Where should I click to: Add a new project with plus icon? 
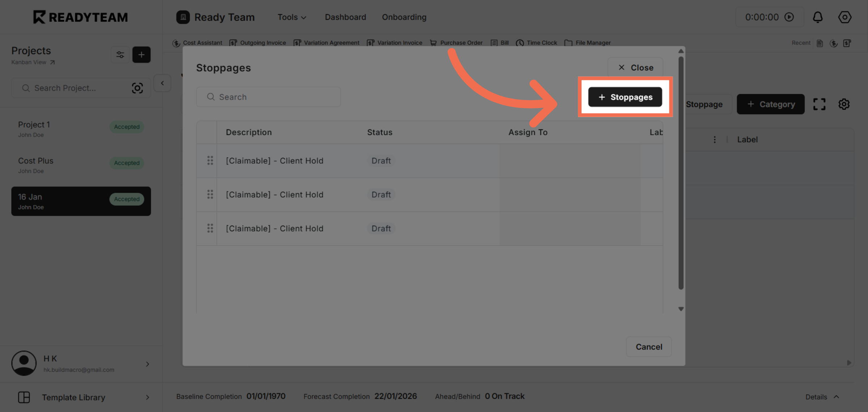tap(141, 55)
